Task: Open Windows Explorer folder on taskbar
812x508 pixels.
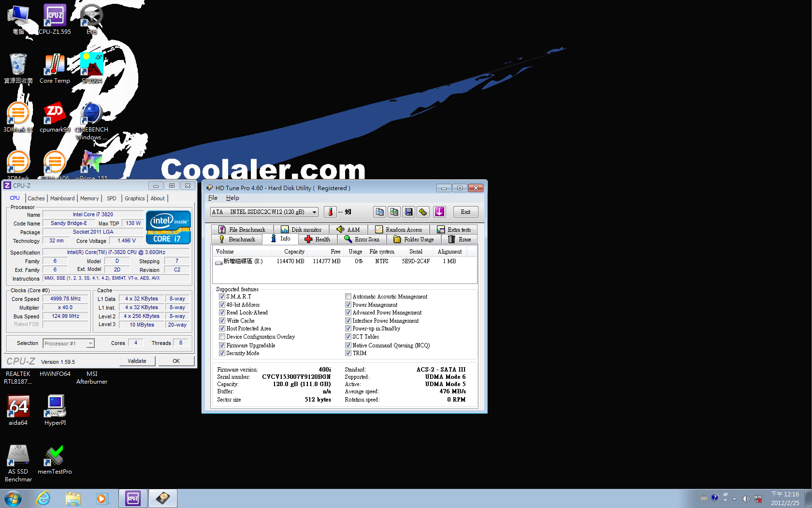Action: point(73,498)
